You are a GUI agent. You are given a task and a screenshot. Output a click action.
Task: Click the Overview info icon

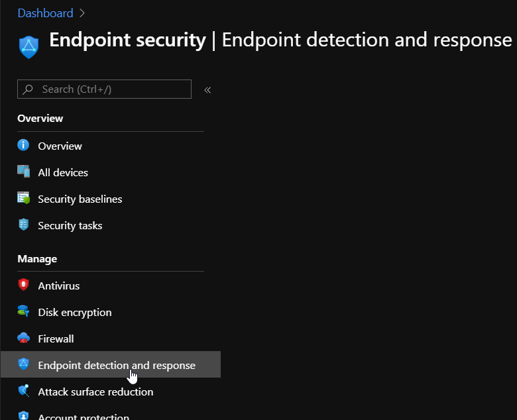point(24,145)
